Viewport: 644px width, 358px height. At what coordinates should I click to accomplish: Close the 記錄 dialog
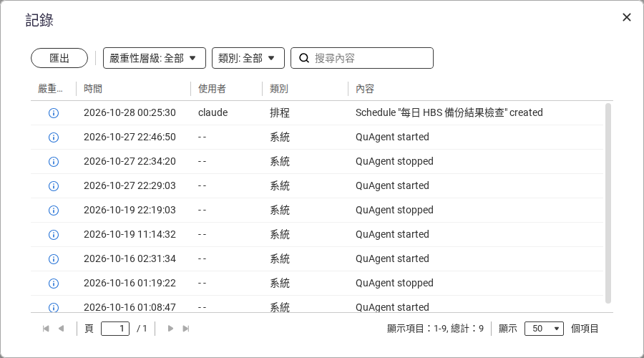click(626, 17)
